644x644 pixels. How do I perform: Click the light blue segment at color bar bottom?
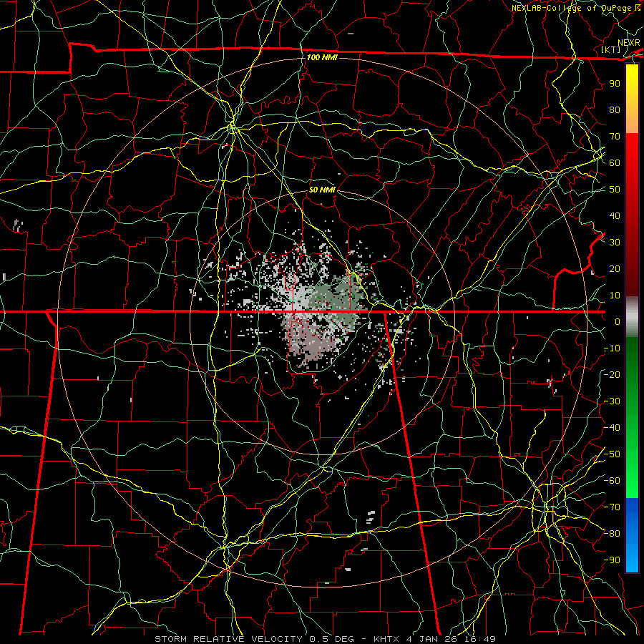point(632,559)
